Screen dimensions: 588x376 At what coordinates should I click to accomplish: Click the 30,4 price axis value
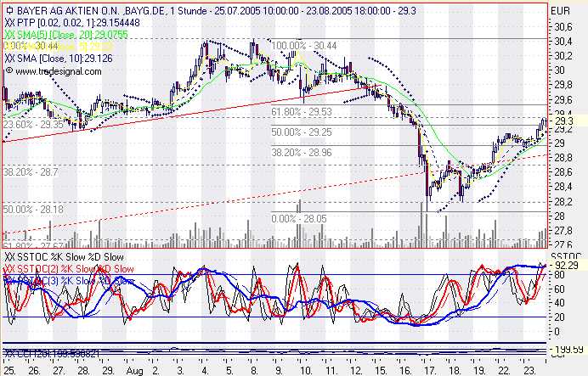pos(563,42)
